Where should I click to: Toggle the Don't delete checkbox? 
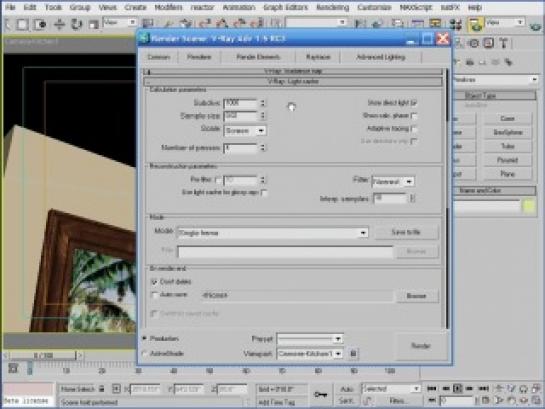tap(154, 281)
